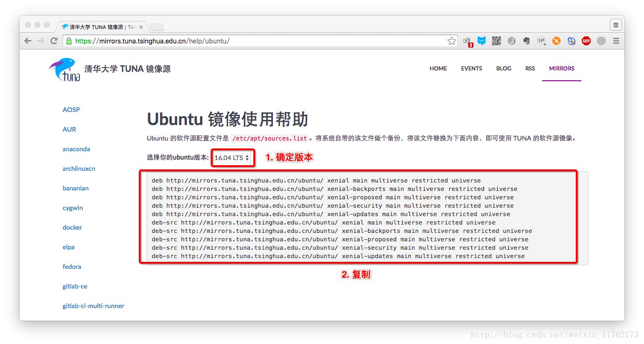
Task: Open a new tab button
Action: (157, 27)
